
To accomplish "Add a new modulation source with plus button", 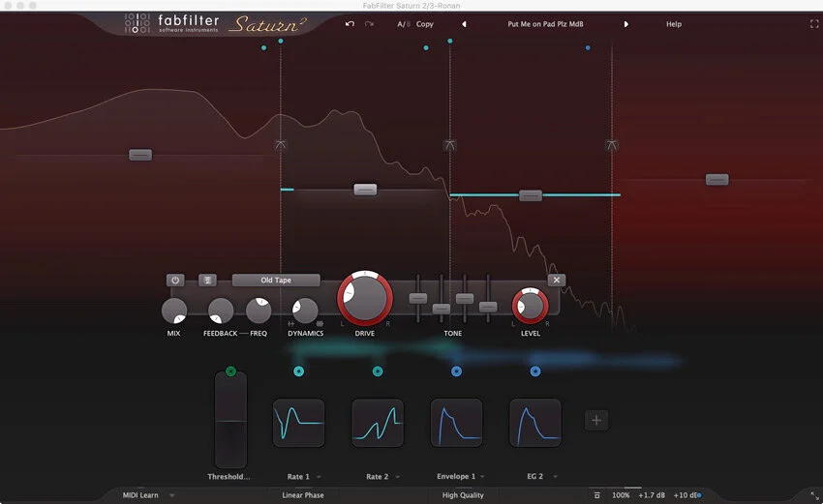I will click(596, 420).
